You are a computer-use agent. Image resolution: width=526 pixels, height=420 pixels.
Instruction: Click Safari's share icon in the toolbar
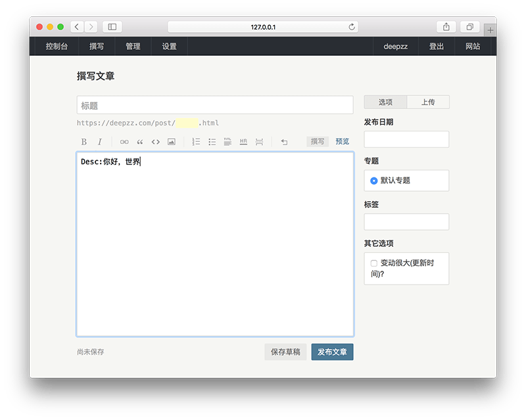pyautogui.click(x=446, y=27)
